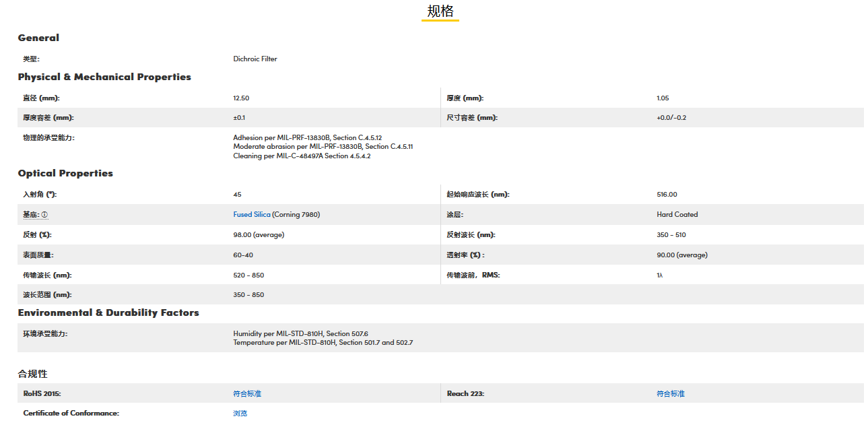Click RoHS 2015 符合标准 link

247,393
